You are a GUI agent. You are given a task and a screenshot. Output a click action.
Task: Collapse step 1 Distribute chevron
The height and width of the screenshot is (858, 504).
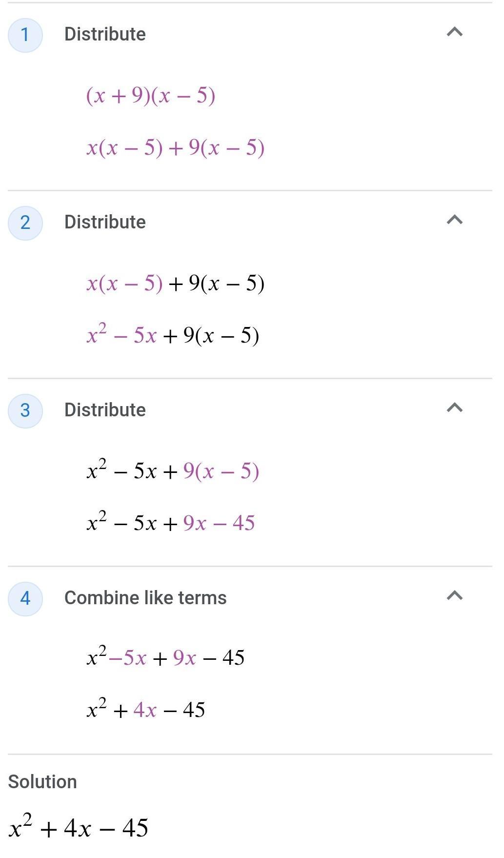(454, 33)
